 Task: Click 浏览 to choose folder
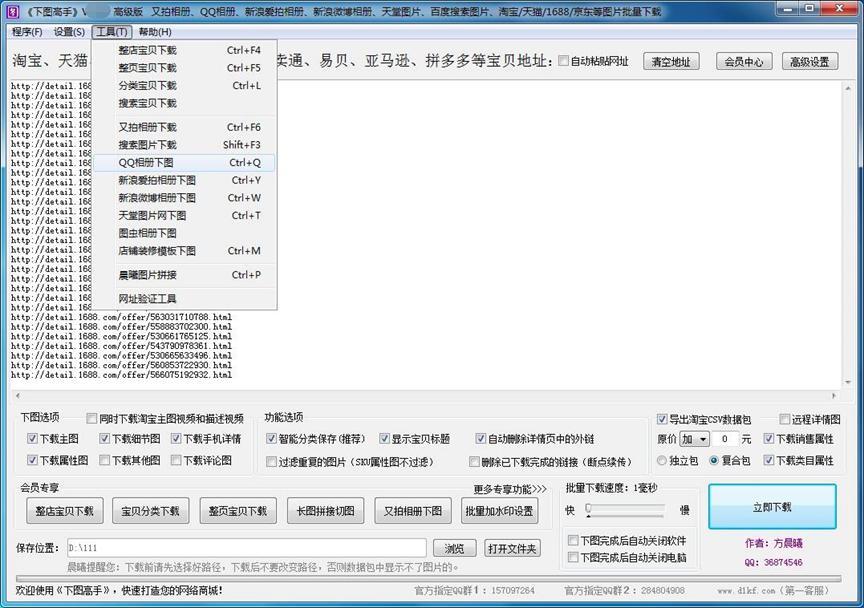(454, 548)
